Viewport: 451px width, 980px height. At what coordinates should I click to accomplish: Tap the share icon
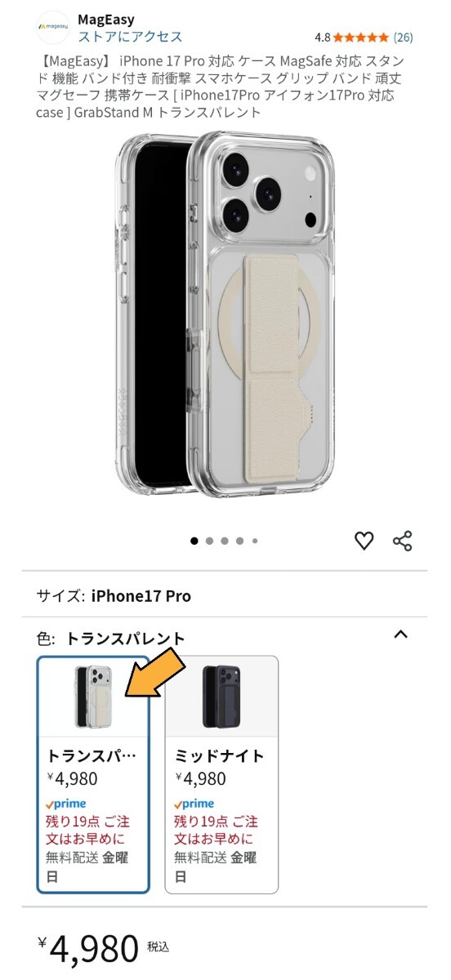pyautogui.click(x=403, y=541)
